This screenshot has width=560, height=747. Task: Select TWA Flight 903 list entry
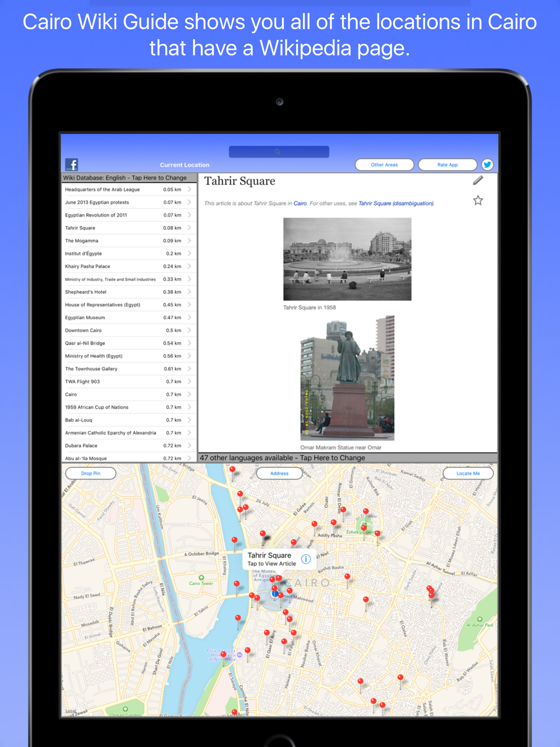tap(129, 381)
